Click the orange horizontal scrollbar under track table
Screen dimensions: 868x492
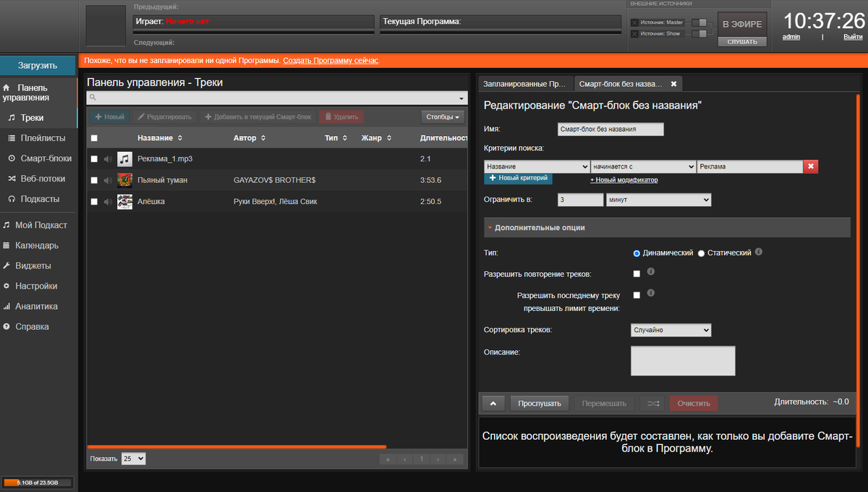pyautogui.click(x=237, y=447)
